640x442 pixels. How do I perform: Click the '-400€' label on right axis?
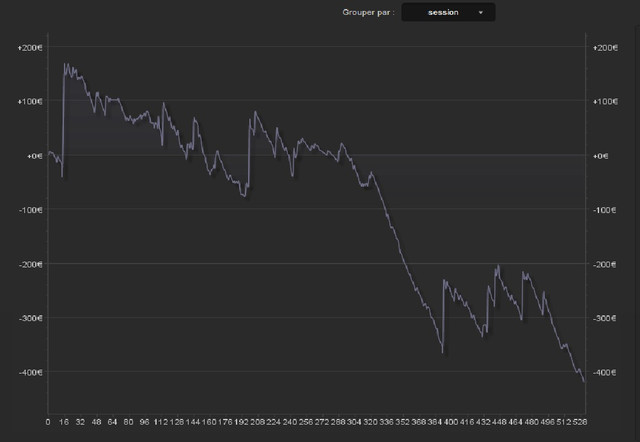tap(604, 372)
